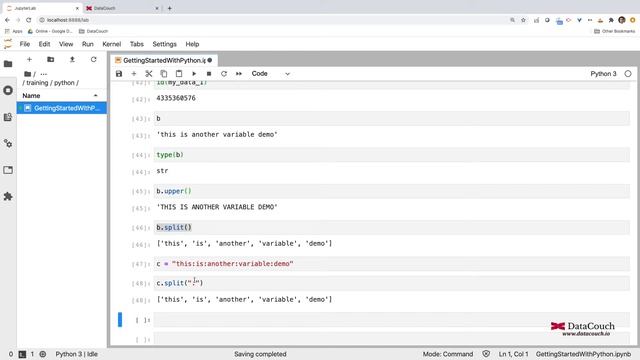Create a new folder in file browser
Screen dimensions: 640x360
coord(51,60)
